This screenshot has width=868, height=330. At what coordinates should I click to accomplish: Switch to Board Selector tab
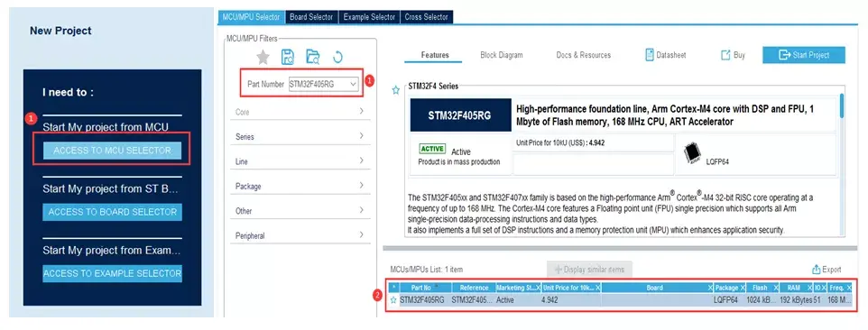point(311,17)
